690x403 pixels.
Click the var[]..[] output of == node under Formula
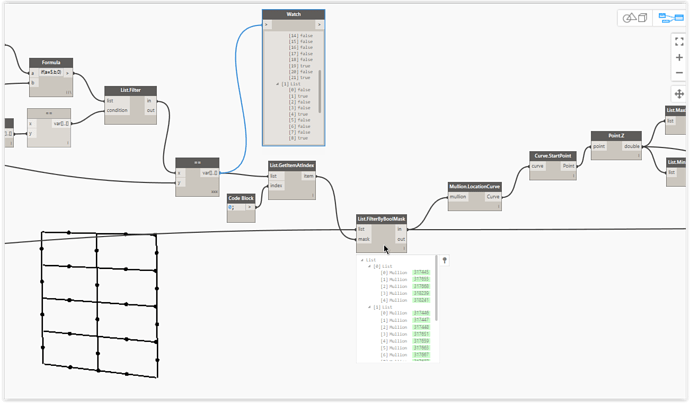pyautogui.click(x=61, y=124)
